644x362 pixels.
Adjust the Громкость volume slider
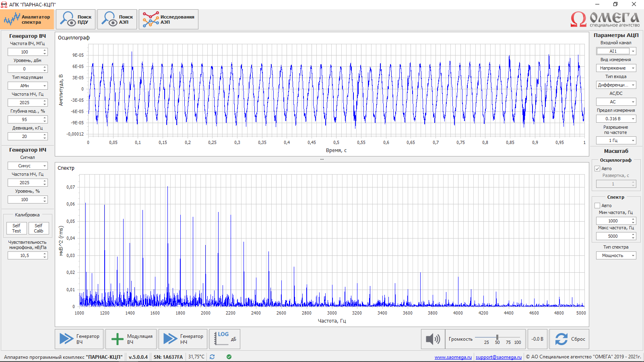[x=497, y=337]
